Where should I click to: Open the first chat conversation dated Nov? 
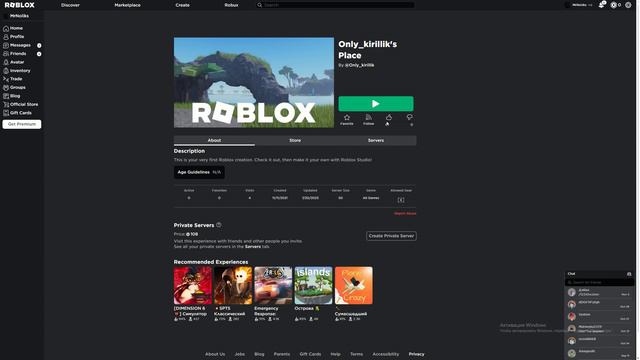[600, 292]
